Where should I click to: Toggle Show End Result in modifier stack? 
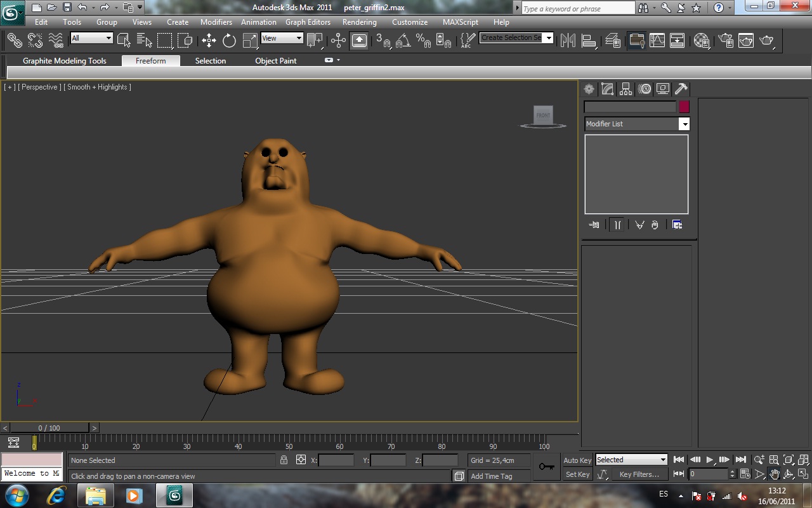pyautogui.click(x=617, y=225)
